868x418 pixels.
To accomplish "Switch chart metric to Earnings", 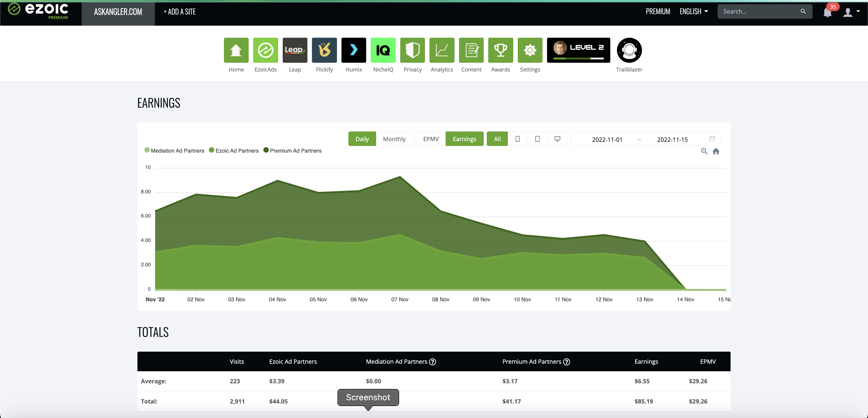I will point(464,139).
